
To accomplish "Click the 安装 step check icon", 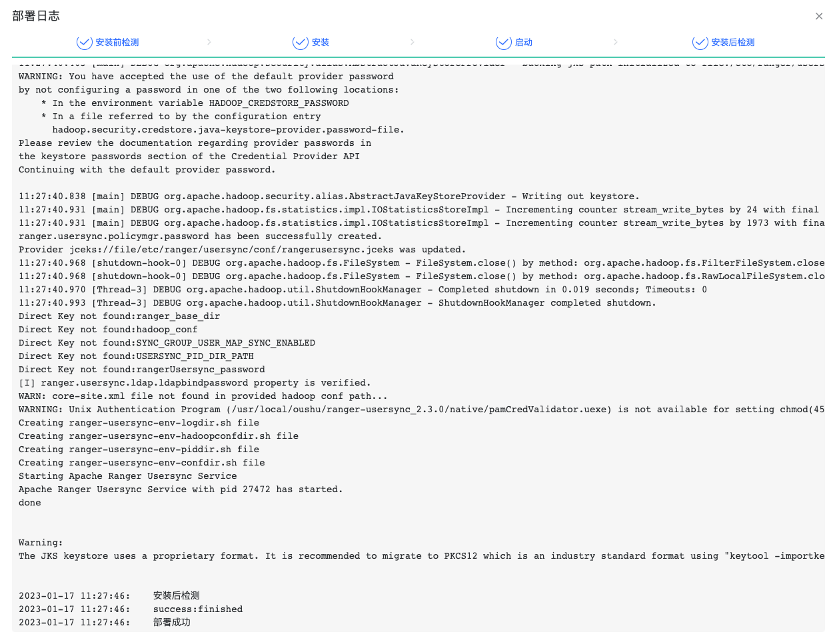I will tap(301, 43).
